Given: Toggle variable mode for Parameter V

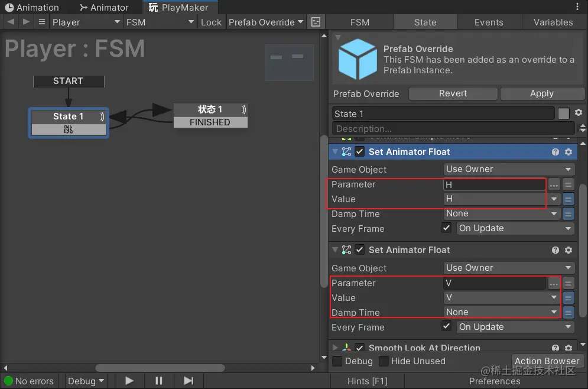Looking at the screenshot, I should pyautogui.click(x=568, y=284).
